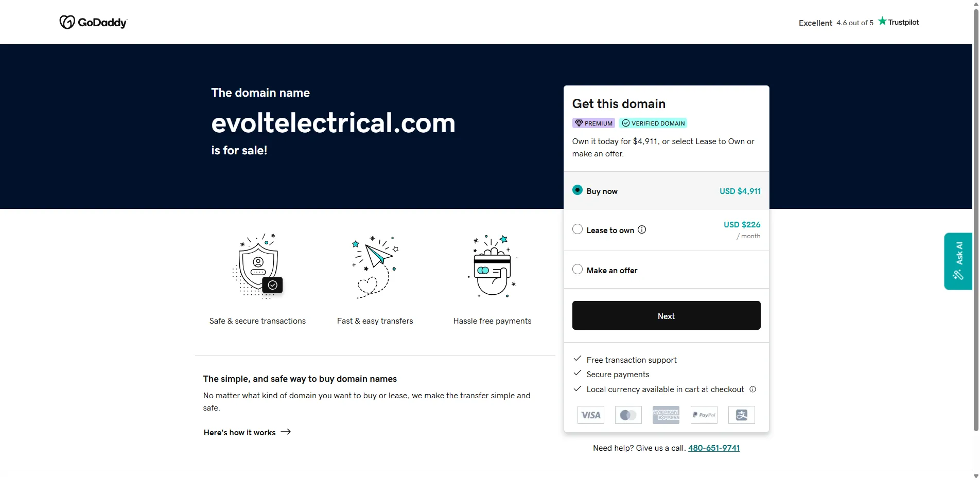
Task: Click the PayPal payment icon
Action: [704, 415]
